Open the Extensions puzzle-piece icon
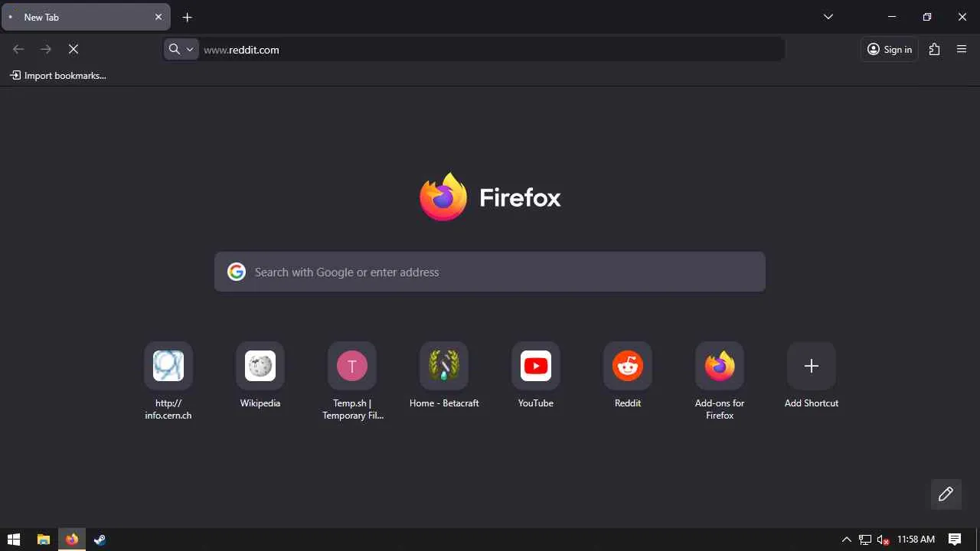The width and height of the screenshot is (980, 551). [x=934, y=49]
